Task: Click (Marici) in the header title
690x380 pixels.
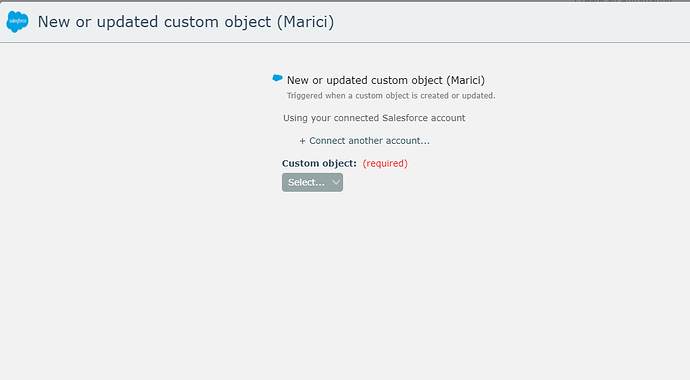Action: coord(305,22)
